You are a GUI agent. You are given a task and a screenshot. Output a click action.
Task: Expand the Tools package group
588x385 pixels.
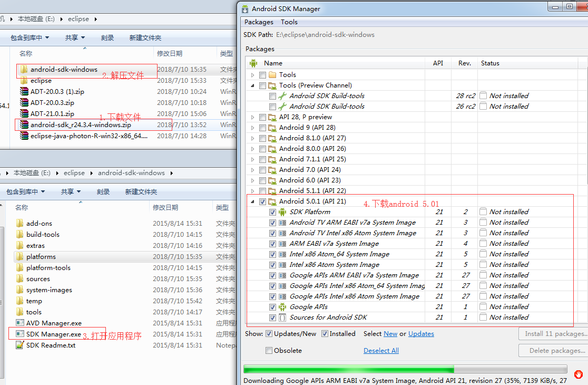(253, 75)
